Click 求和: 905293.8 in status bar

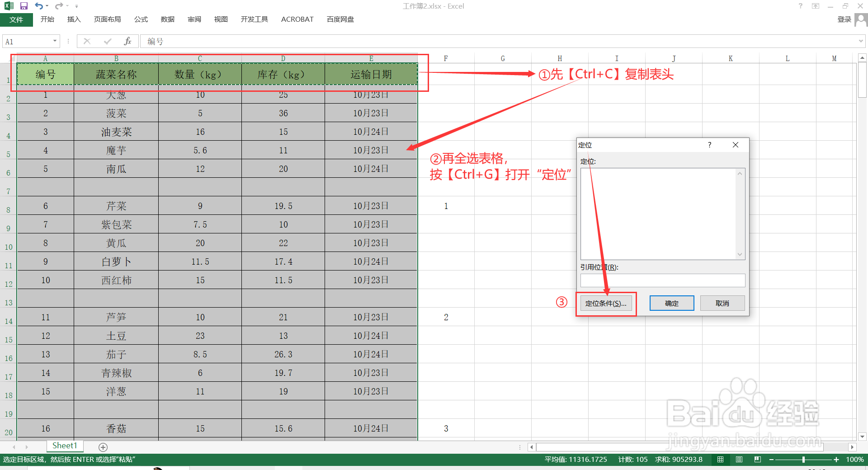(679, 459)
